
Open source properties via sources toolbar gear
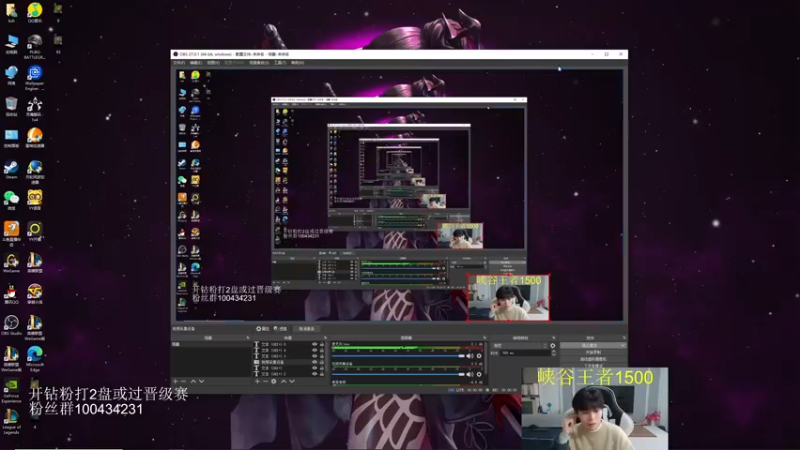coord(273,381)
